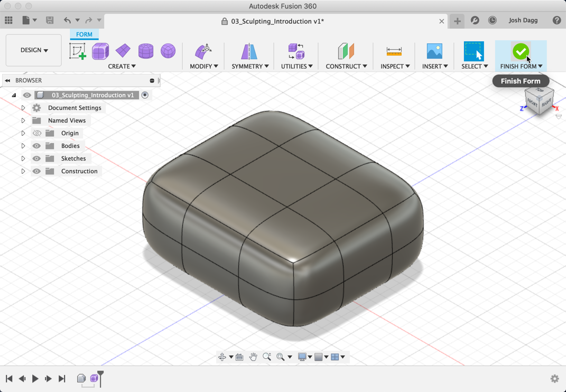Click the ViewCube in the viewport
The height and width of the screenshot is (392, 566).
pyautogui.click(x=540, y=101)
